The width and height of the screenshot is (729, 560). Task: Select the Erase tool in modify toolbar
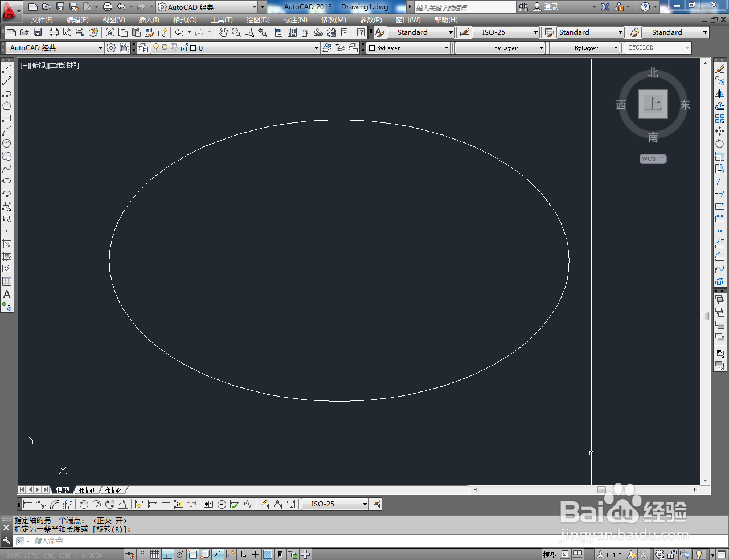point(720,68)
